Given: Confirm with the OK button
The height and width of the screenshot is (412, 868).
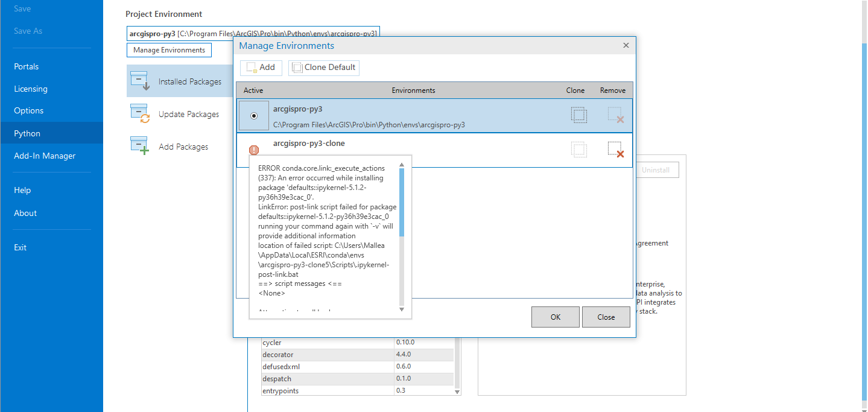Looking at the screenshot, I should (x=556, y=317).
